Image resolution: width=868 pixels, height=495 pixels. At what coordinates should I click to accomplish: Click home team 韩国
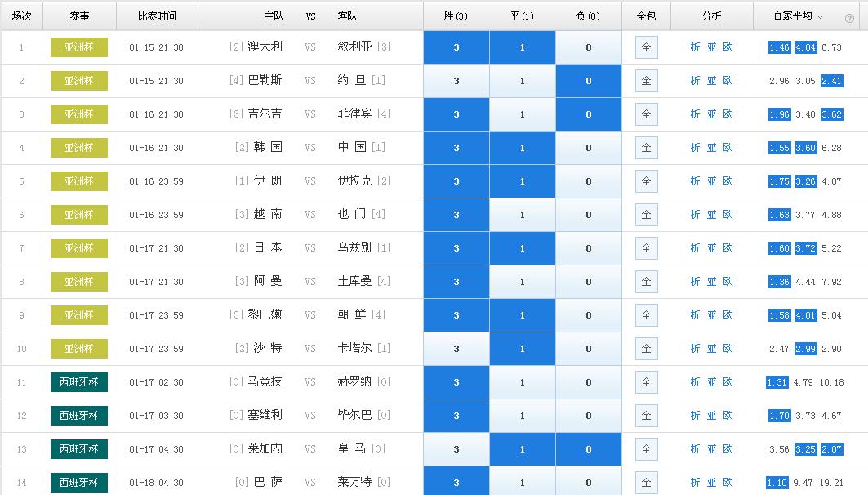pos(268,147)
